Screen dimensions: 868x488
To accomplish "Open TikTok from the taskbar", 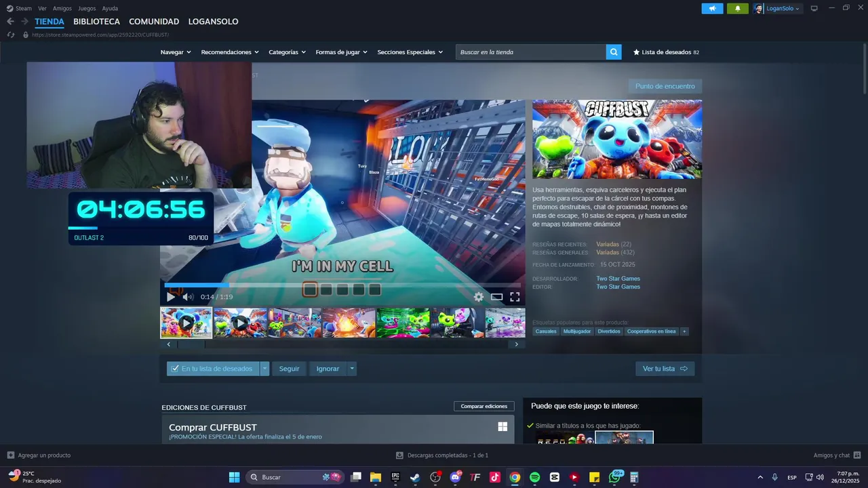I will [495, 477].
